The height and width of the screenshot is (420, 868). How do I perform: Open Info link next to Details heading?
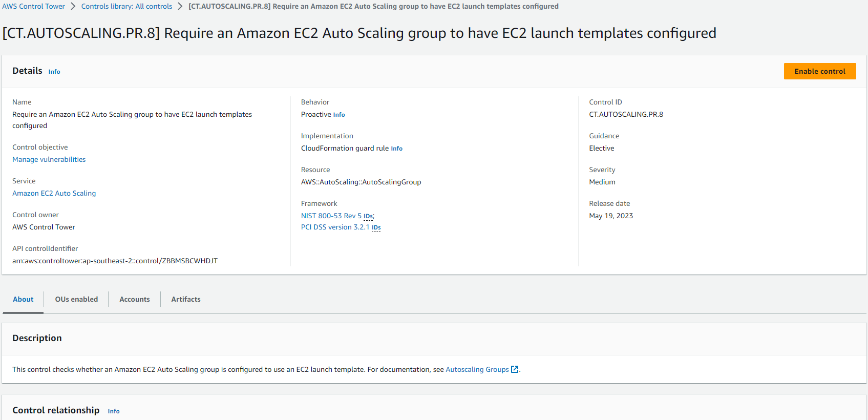(x=54, y=72)
